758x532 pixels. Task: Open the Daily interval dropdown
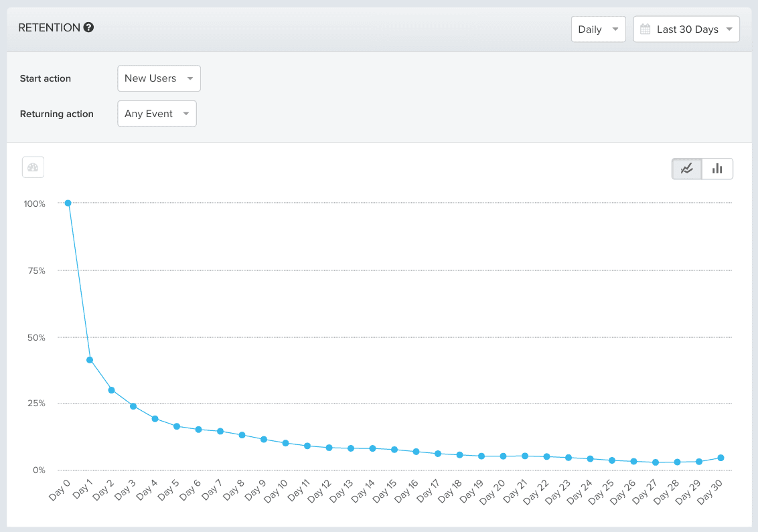pyautogui.click(x=598, y=29)
